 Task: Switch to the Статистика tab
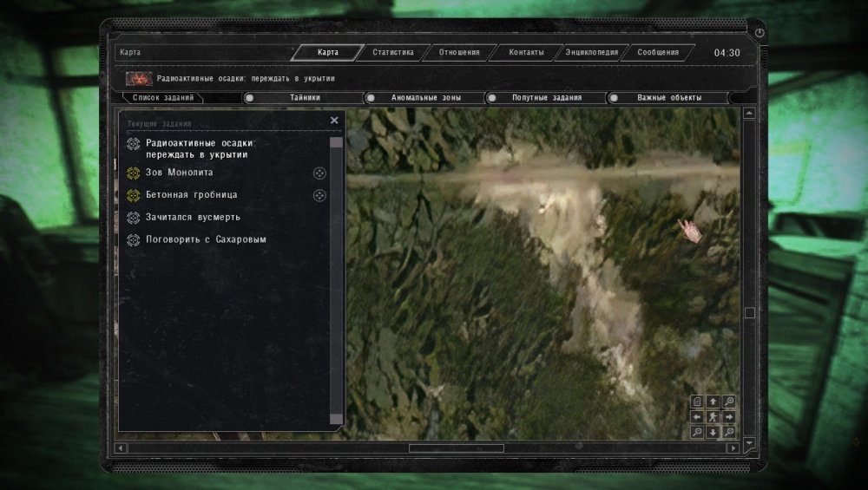(393, 53)
